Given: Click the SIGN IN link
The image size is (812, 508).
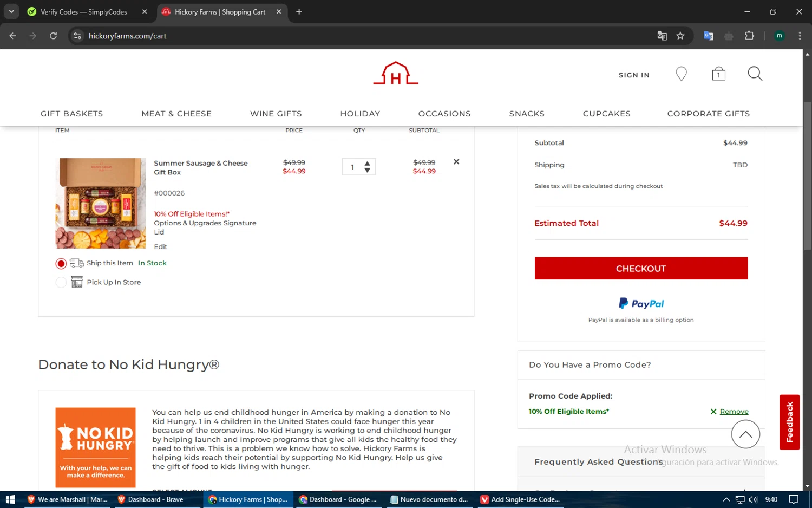Looking at the screenshot, I should coord(634,75).
